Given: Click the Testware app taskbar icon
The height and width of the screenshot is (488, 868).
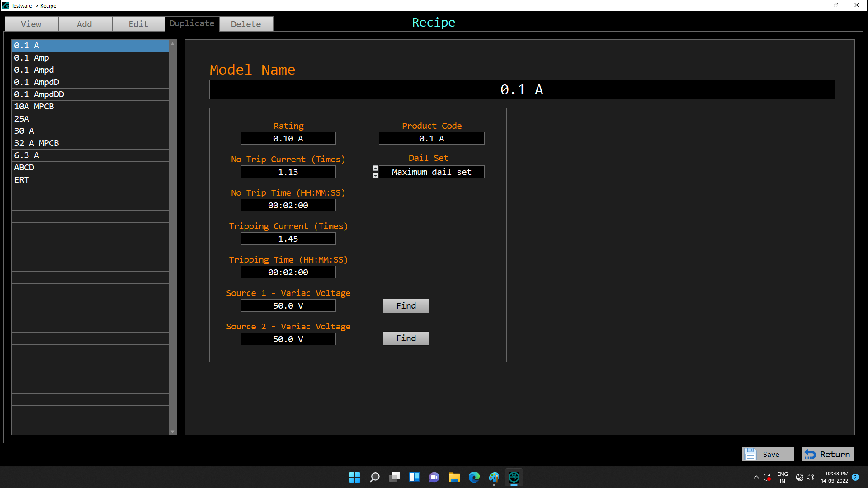Looking at the screenshot, I should click(x=514, y=477).
